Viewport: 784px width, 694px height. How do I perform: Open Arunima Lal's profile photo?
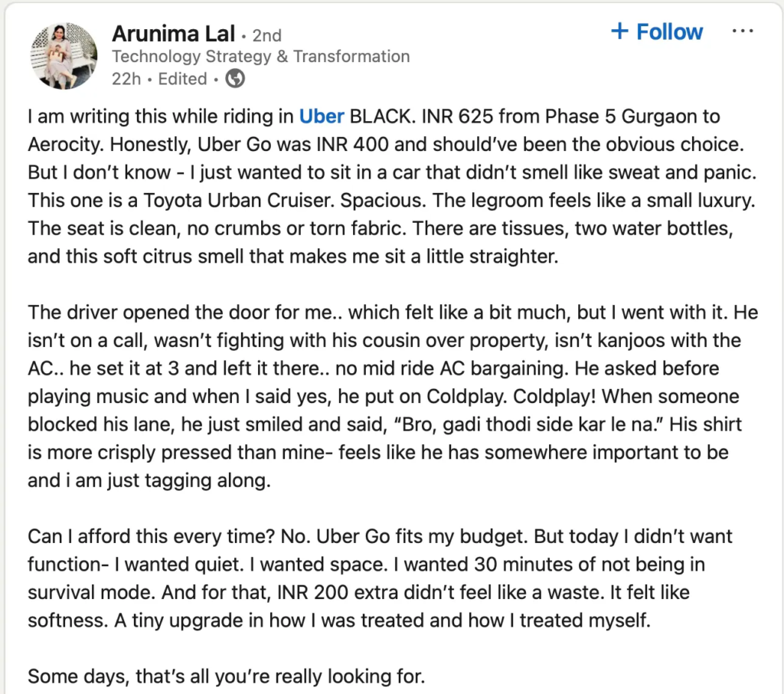(64, 56)
